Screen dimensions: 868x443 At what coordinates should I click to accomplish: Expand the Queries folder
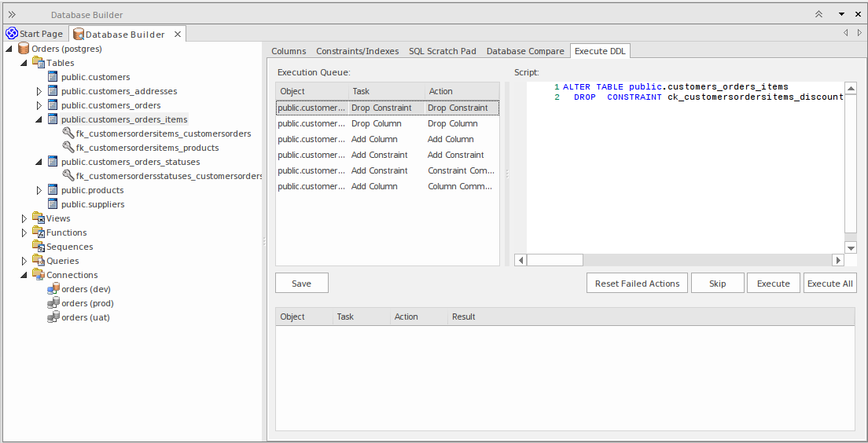(24, 261)
